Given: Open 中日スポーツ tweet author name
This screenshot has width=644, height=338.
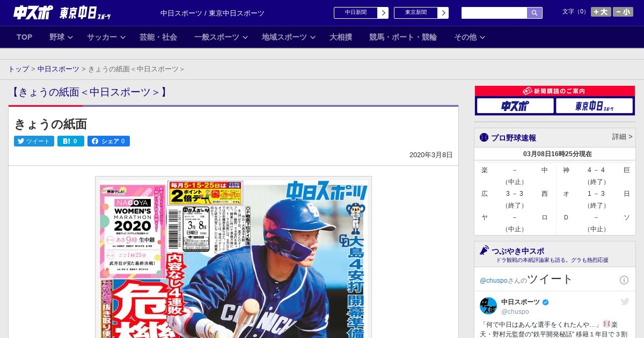Looking at the screenshot, I should point(522,302).
